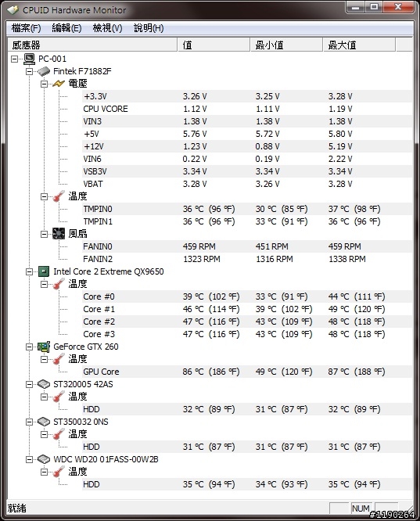Click the 最大值 column header
The width and height of the screenshot is (420, 521).
click(x=359, y=45)
